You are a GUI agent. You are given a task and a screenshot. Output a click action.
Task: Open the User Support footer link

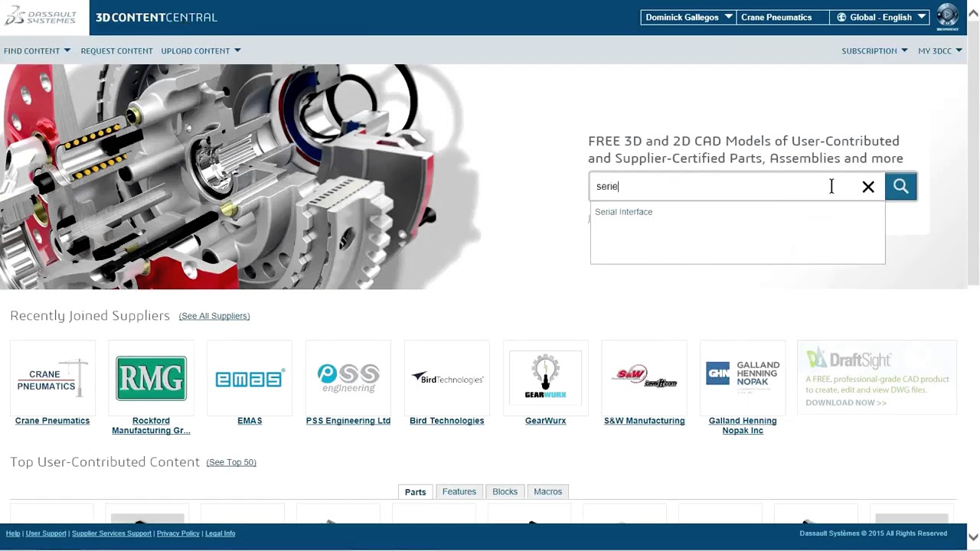(x=46, y=533)
